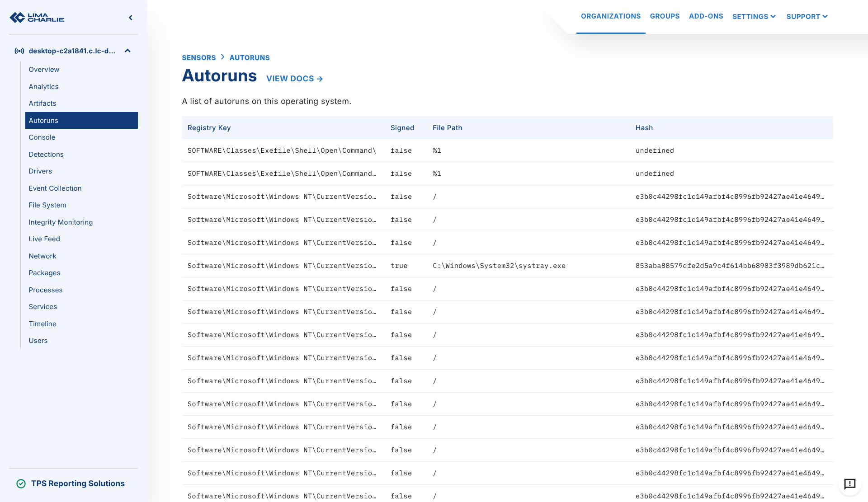The image size is (868, 502).
Task: Expand the Support dropdown menu
Action: tap(807, 17)
